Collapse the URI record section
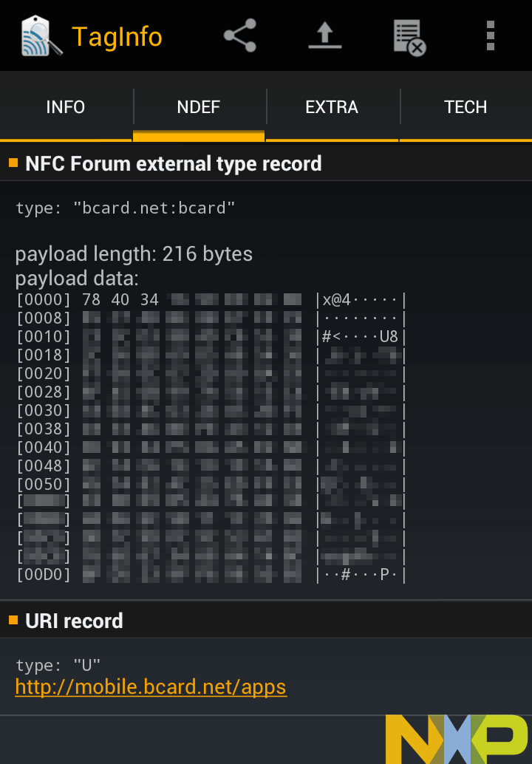Image resolution: width=532 pixels, height=764 pixels. pyautogui.click(x=74, y=621)
